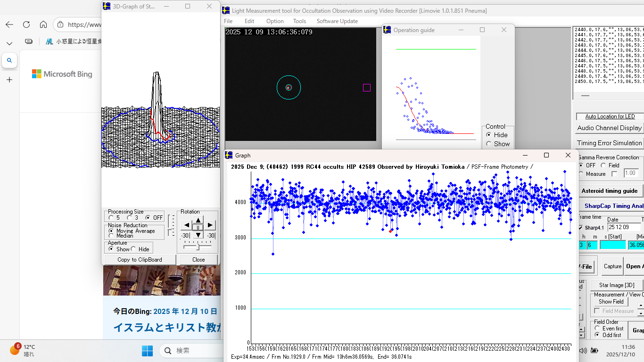Go to browser home page icon
This screenshot has height=362, width=644.
(x=43, y=25)
